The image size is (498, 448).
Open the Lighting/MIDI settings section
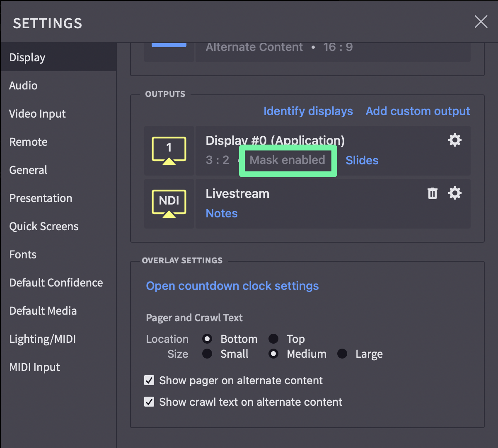(x=43, y=339)
